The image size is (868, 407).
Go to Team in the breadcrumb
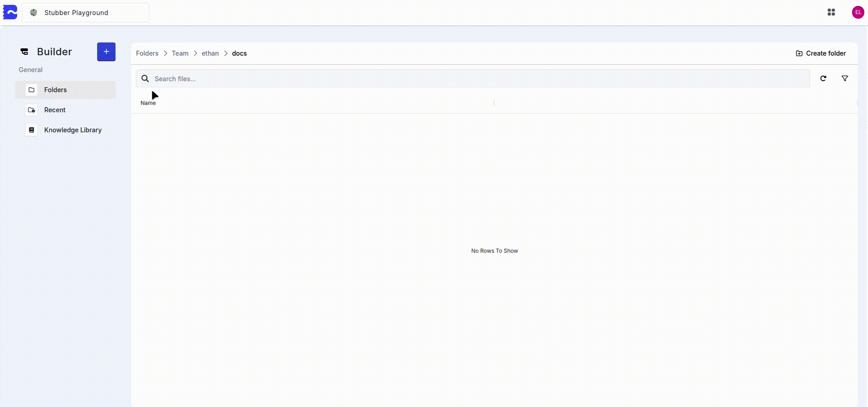click(x=180, y=53)
